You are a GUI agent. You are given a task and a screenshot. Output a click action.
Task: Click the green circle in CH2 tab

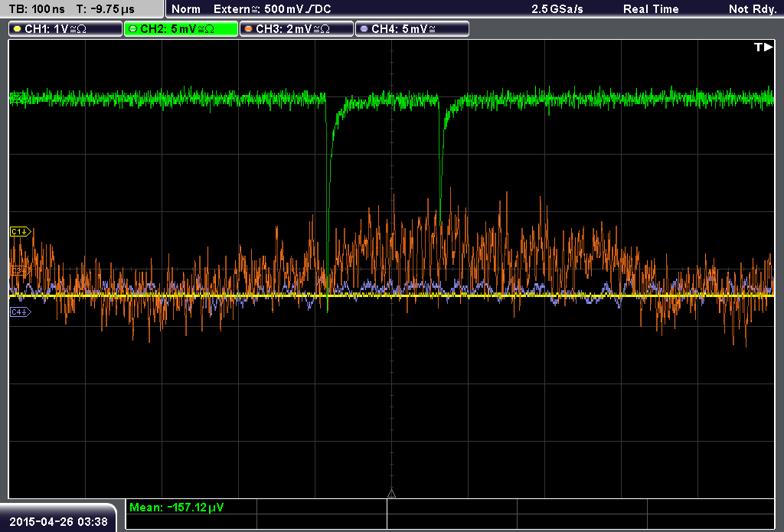[x=133, y=29]
